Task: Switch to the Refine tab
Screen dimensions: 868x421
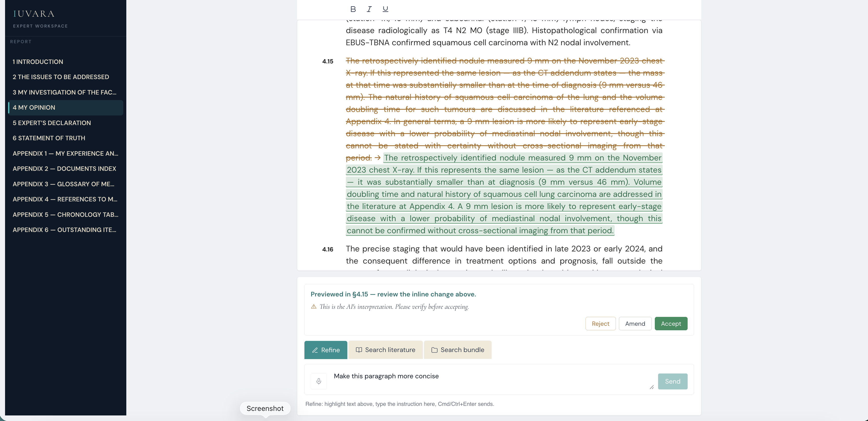Action: [x=325, y=350]
